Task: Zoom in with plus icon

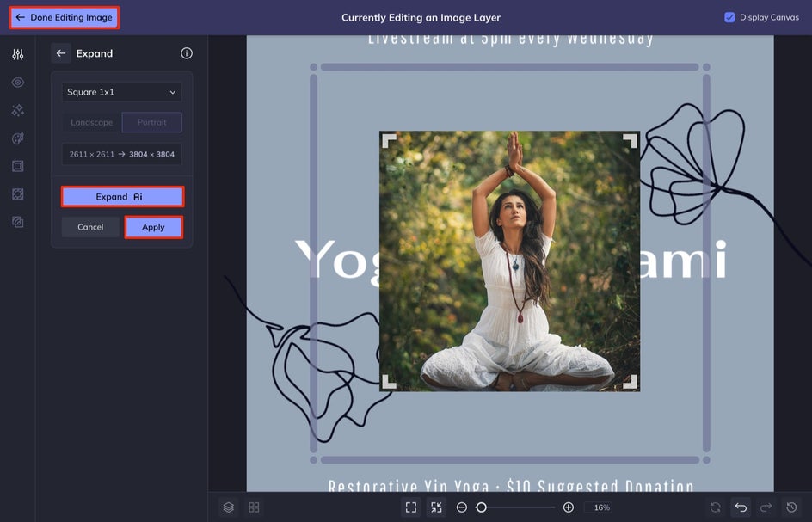Action: click(x=568, y=507)
